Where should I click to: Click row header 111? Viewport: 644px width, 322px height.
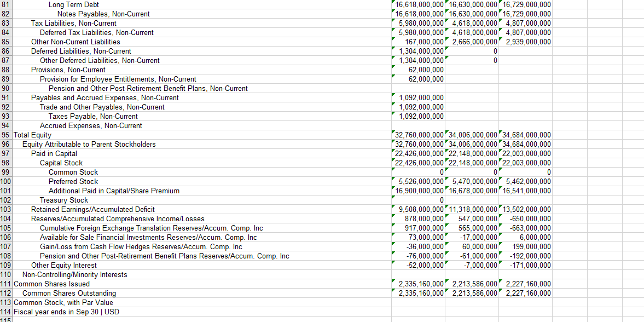click(x=6, y=284)
